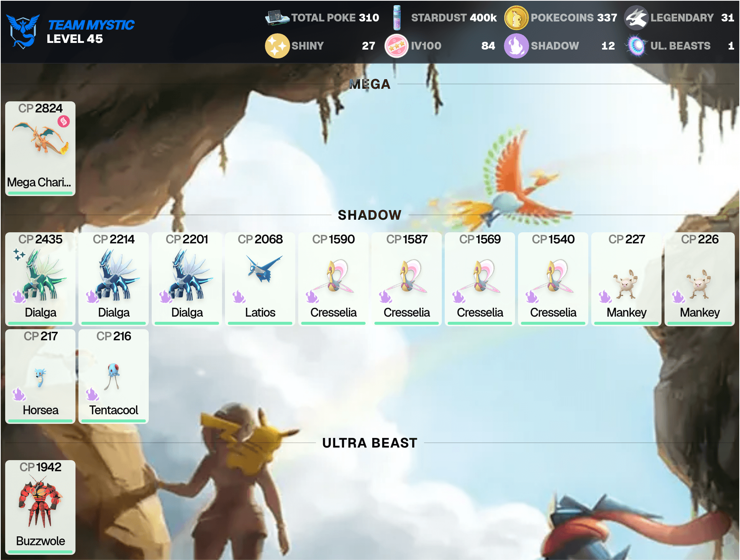This screenshot has width=740, height=560.
Task: Click the Shadow flame icon in header
Action: pyautogui.click(x=516, y=46)
